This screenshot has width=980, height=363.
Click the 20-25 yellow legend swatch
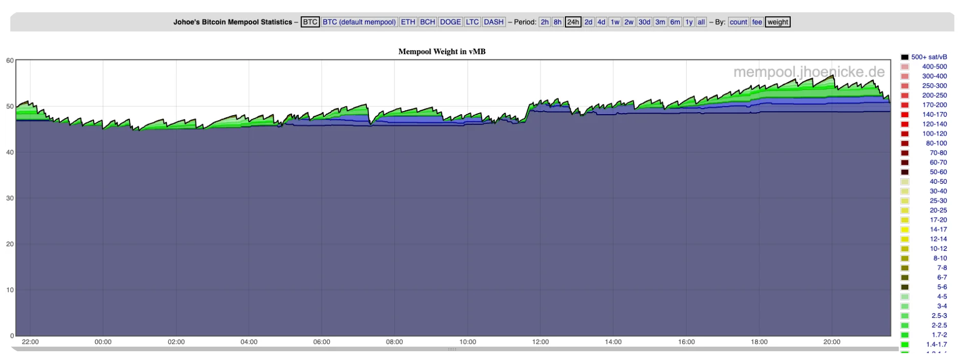click(905, 210)
